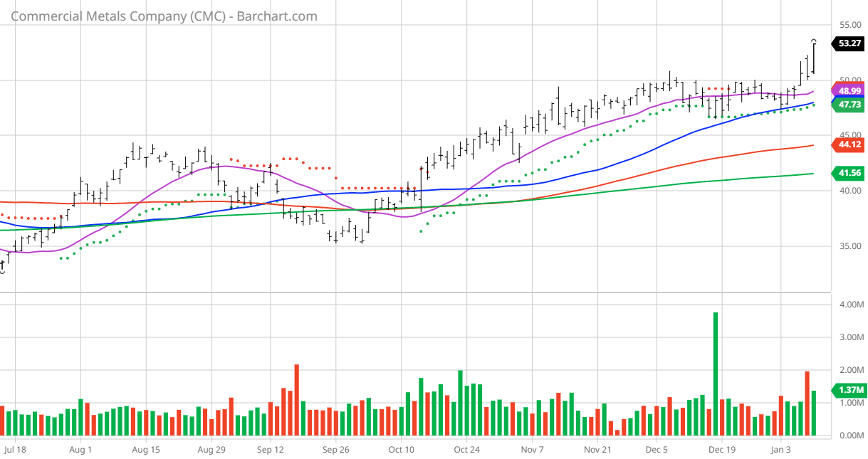Image resolution: width=868 pixels, height=459 pixels.
Task: Click the green 41.56 moving average label
Action: coord(850,172)
